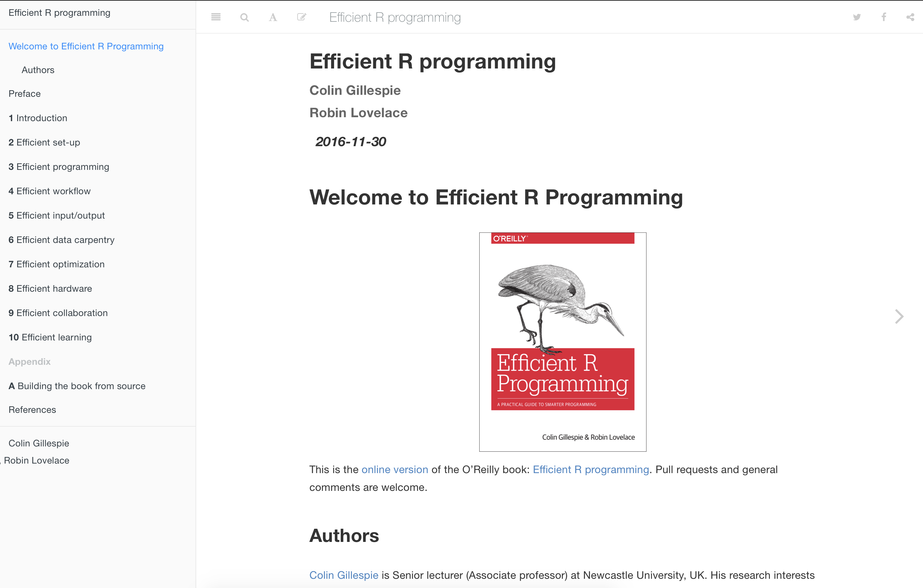
Task: Open chapter 10 Efficient learning
Action: click(x=50, y=337)
